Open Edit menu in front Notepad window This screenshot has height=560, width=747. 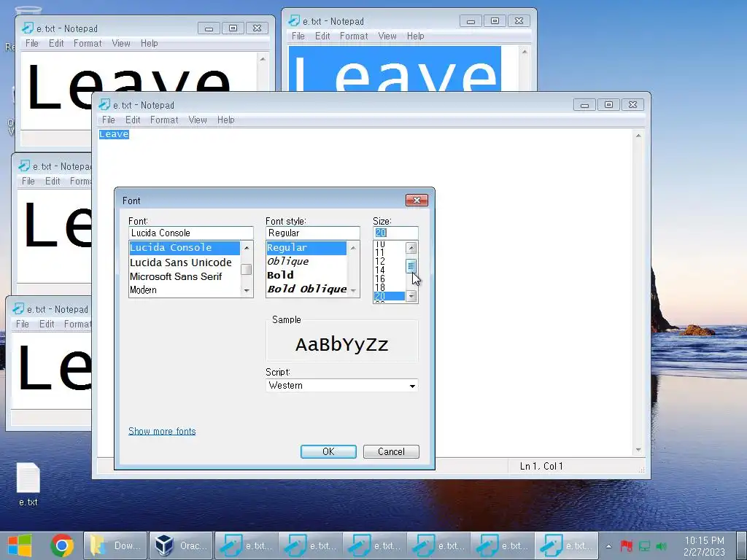(133, 120)
